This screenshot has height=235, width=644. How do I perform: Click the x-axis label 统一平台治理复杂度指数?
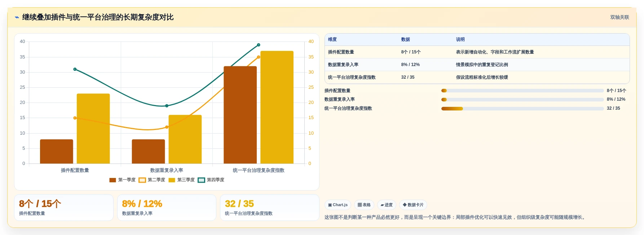click(259, 170)
